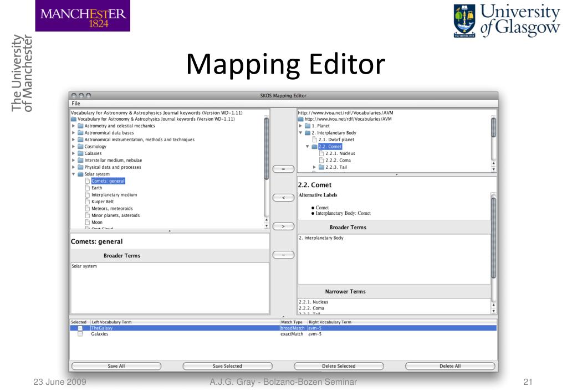Image resolution: width=567 pixels, height=392 pixels.
Task: Click the Kuiper Belt document icon
Action: click(88, 202)
